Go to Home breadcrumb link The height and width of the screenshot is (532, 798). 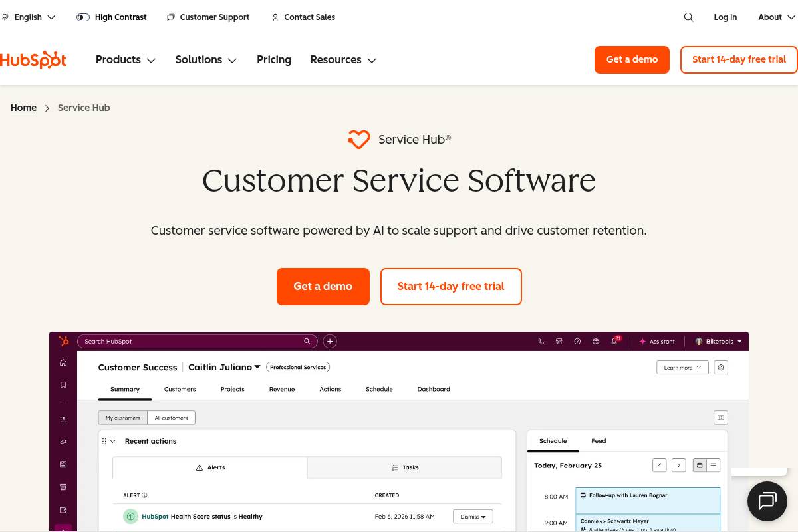coord(23,108)
